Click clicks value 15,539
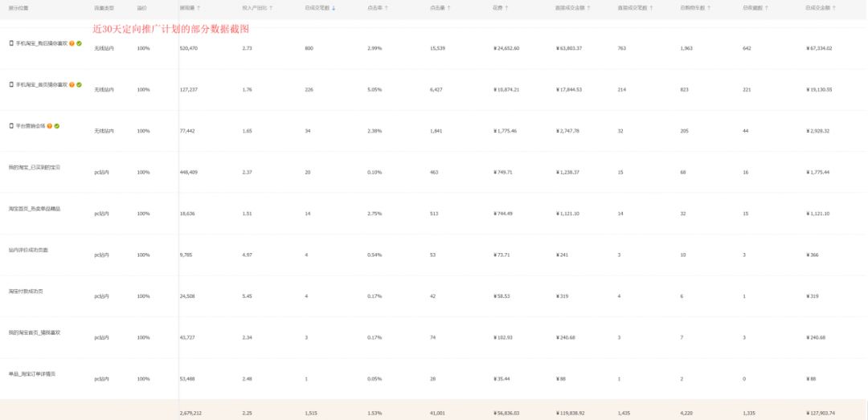This screenshot has height=420, width=868. click(437, 48)
